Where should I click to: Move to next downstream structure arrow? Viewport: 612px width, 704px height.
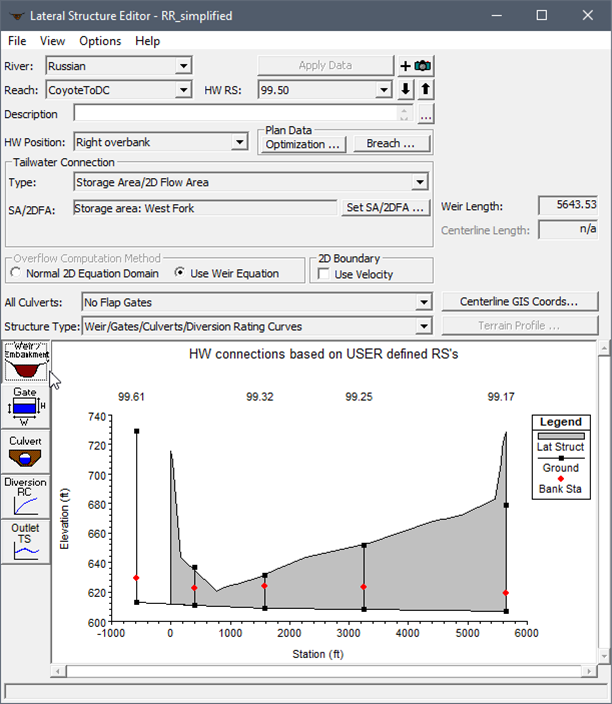pos(405,89)
